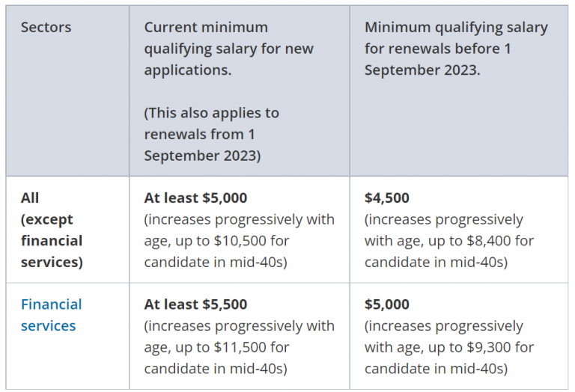This screenshot has width=575, height=392.
Task: Select the bold '$4,500' renewal salary
Action: pyautogui.click(x=387, y=198)
